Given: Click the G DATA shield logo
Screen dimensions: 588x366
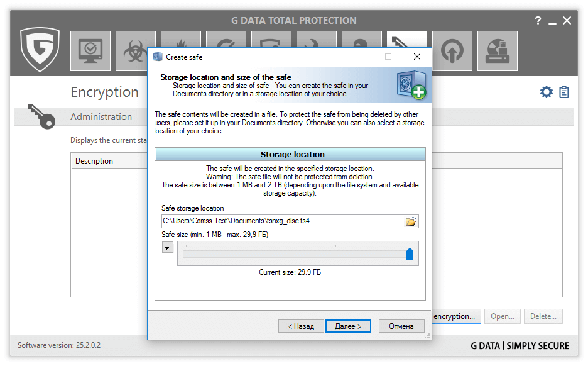Looking at the screenshot, I should [x=40, y=49].
